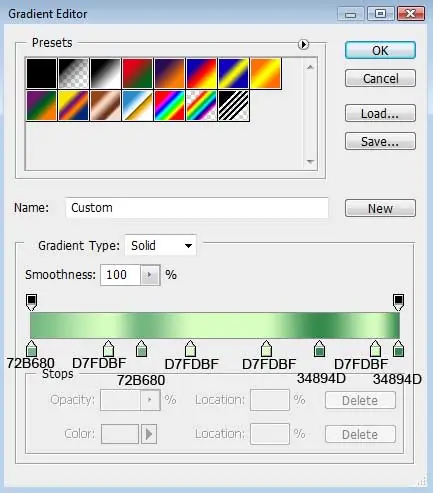Click the New button to save the gradient preset
This screenshot has height=493, width=433.
point(380,208)
